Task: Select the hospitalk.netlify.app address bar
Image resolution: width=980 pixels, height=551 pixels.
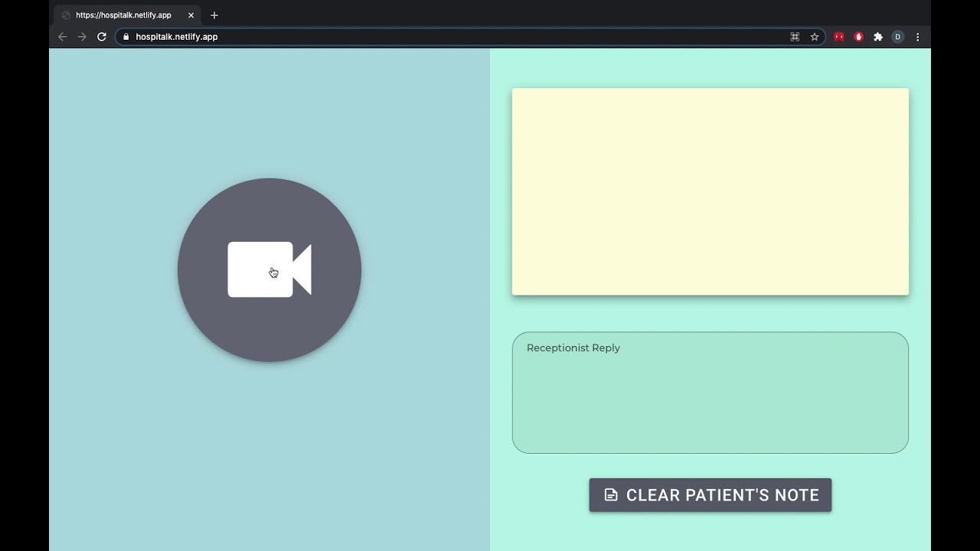Action: point(470,37)
